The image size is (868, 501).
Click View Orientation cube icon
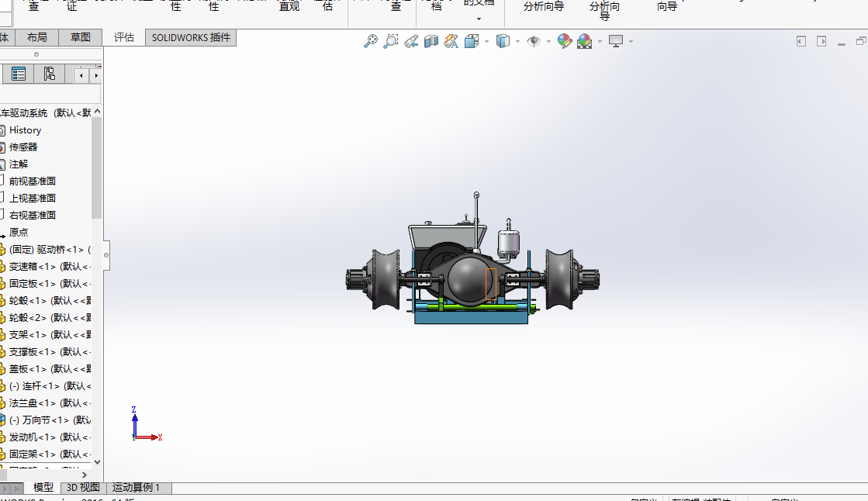(x=472, y=41)
